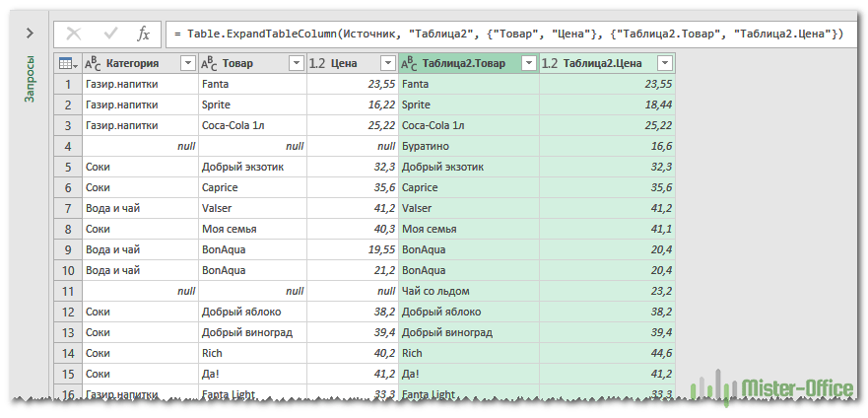Cancel the formula edit with X icon

pos(74,34)
